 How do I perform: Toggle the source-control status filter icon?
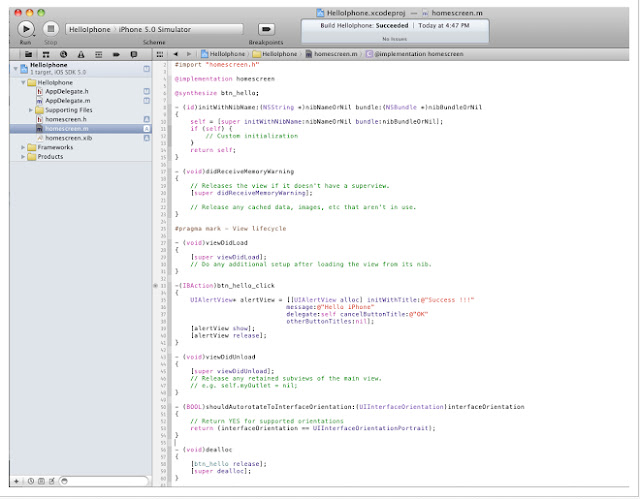(41, 481)
